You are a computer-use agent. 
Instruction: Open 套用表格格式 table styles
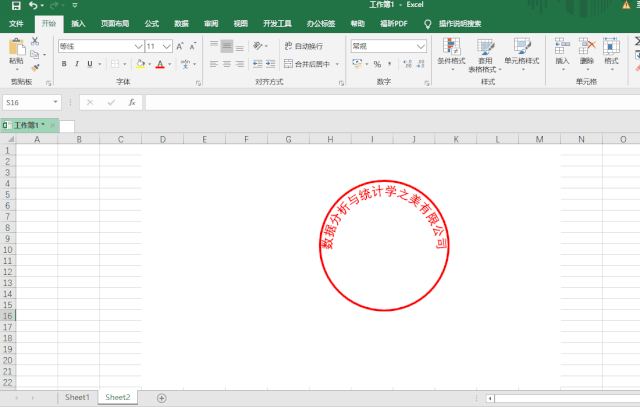(x=485, y=55)
